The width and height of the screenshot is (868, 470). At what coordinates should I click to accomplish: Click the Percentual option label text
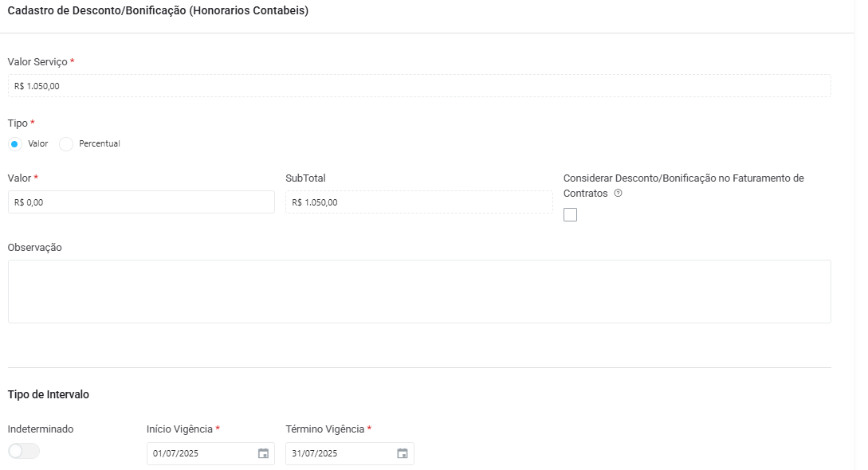tap(100, 143)
